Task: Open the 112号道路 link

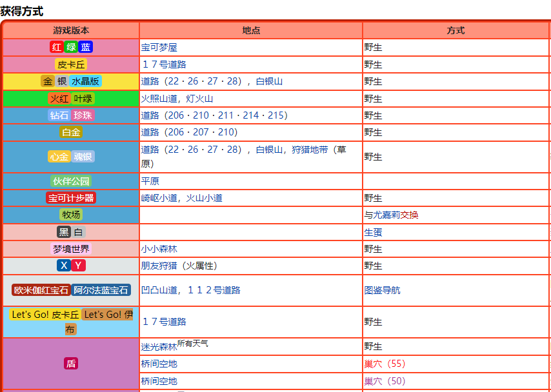Action: pos(214,290)
